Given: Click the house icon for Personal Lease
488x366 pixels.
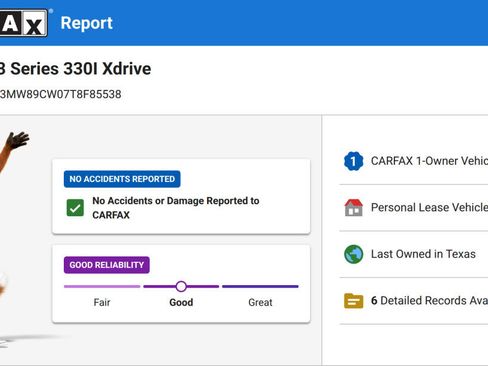Looking at the screenshot, I should [353, 208].
